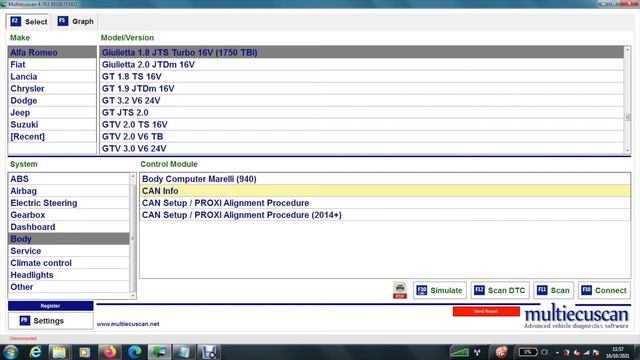Open the Settings button

(x=51, y=321)
